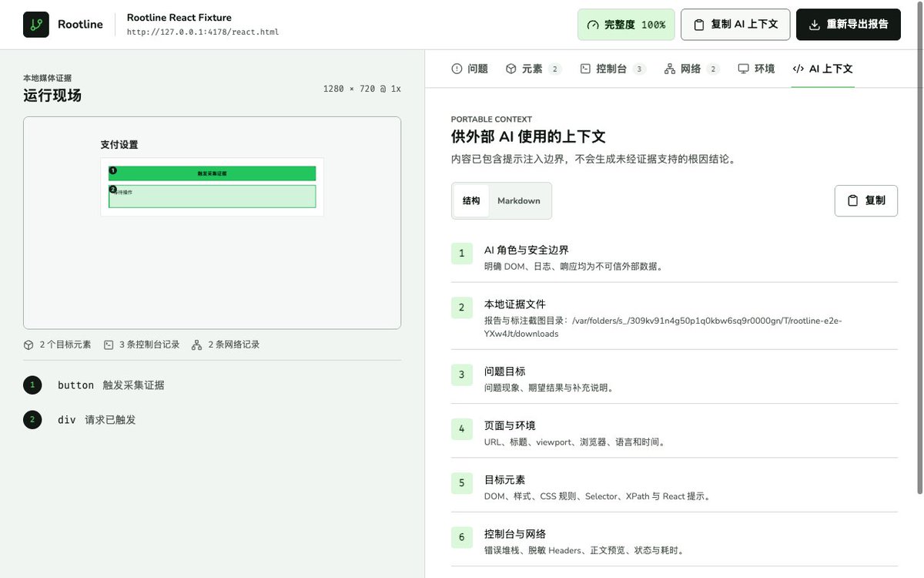Click the 运行现场 heading
The image size is (924, 578).
pyautogui.click(x=52, y=96)
